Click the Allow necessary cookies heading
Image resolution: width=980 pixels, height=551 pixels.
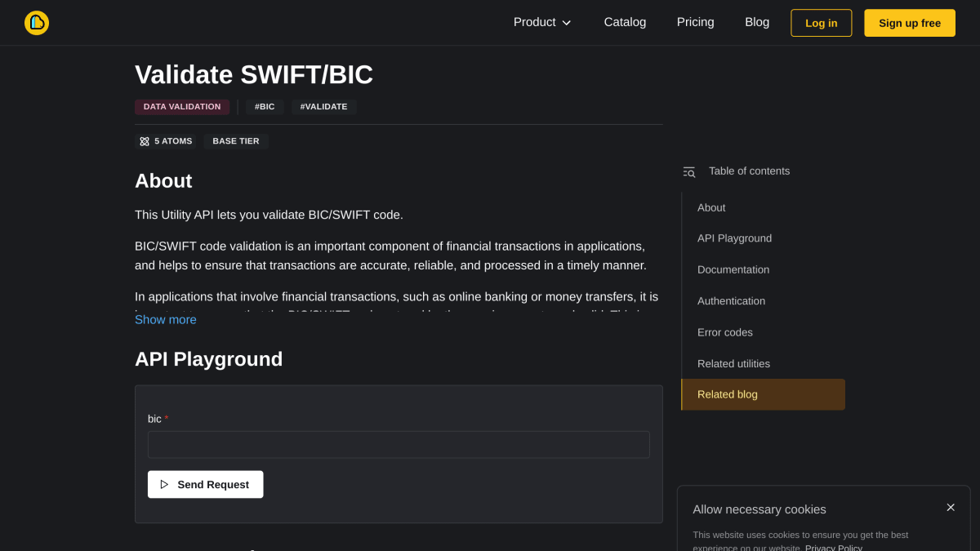[759, 509]
